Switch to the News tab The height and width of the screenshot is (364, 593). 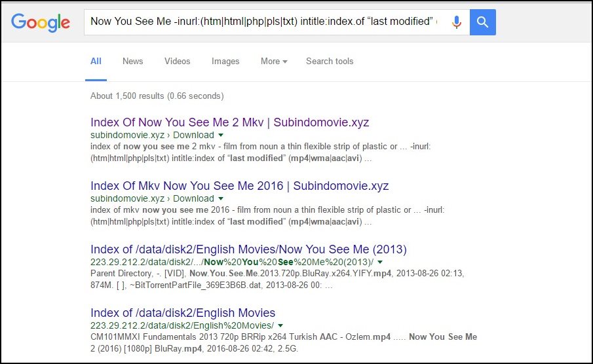(x=132, y=62)
